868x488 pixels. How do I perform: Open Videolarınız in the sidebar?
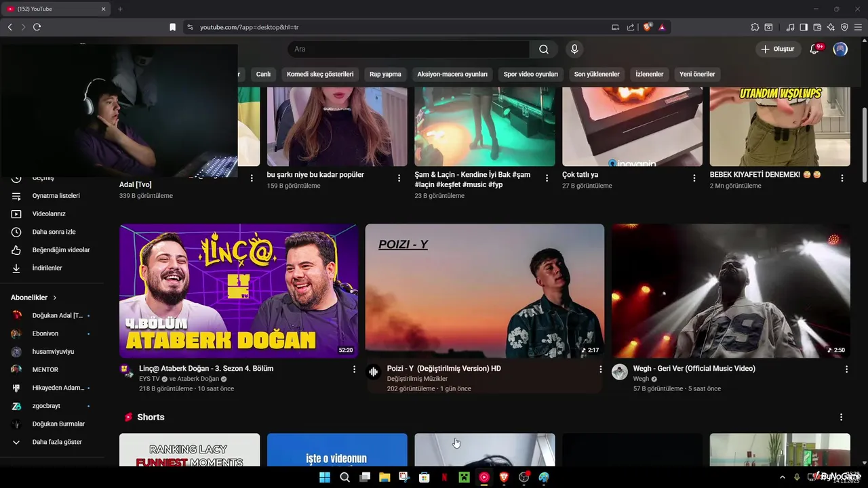tap(49, 214)
